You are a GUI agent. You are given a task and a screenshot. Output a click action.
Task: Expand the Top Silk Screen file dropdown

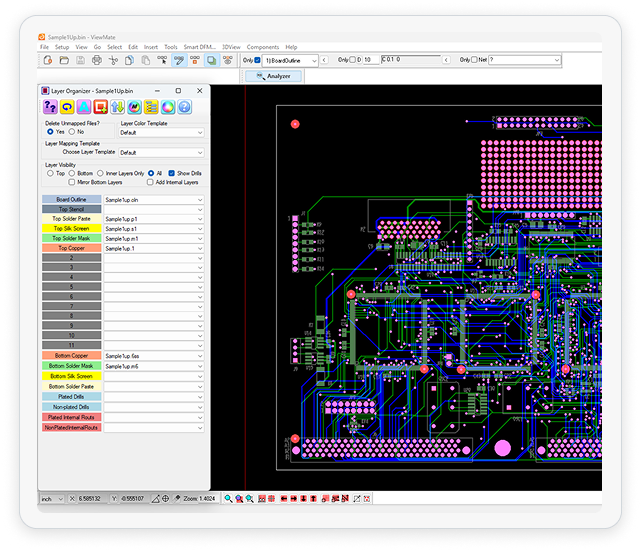[x=200, y=228]
